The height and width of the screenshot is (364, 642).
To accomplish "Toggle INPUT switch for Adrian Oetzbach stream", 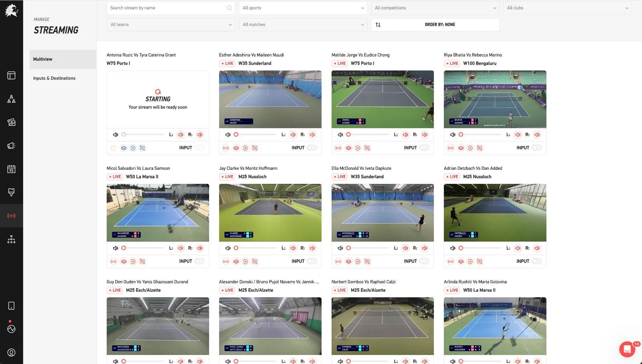I will coord(536,261).
